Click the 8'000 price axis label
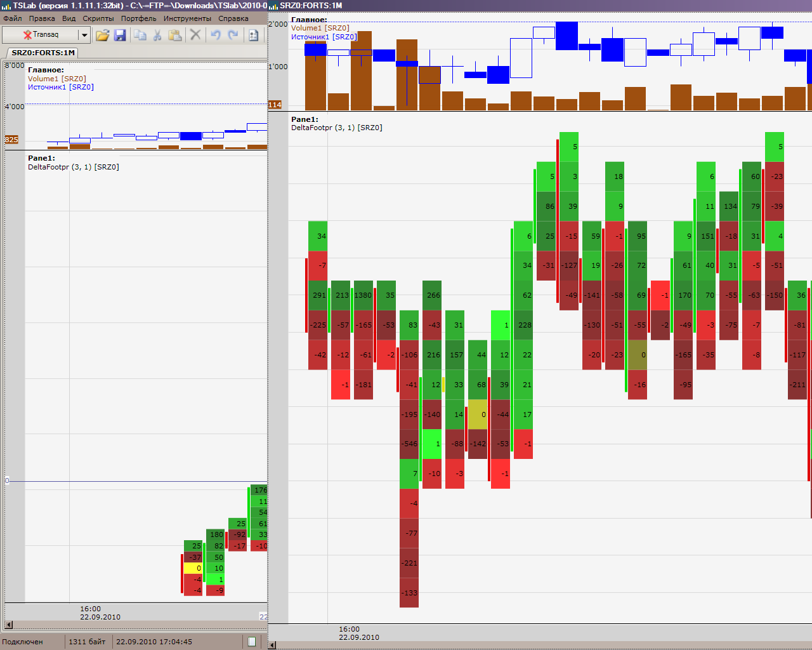This screenshot has width=812, height=650. point(15,65)
